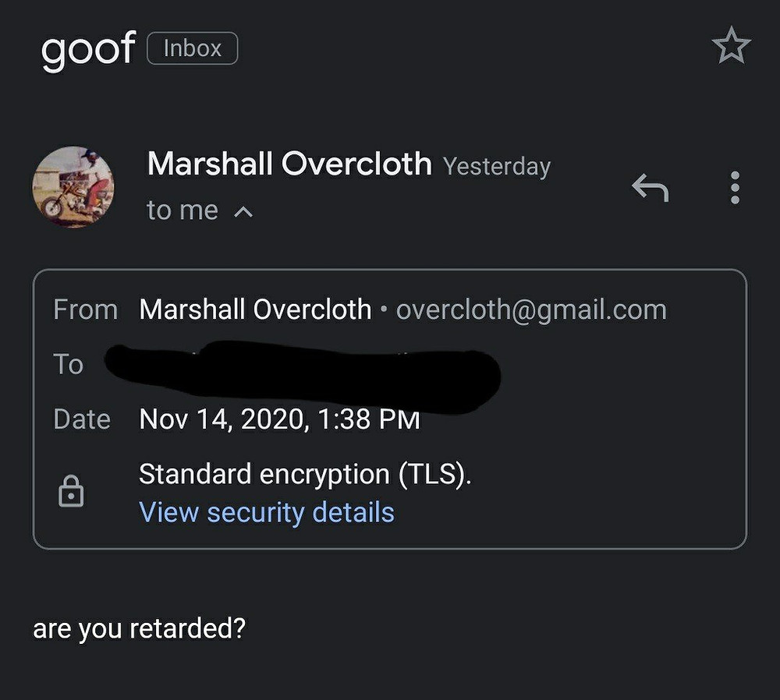
Task: Star the goof email
Action: (731, 45)
